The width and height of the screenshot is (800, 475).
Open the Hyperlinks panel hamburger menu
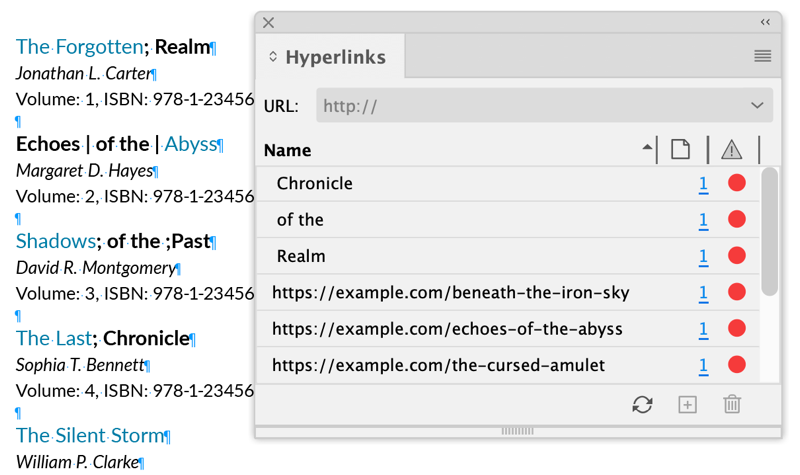tap(762, 56)
